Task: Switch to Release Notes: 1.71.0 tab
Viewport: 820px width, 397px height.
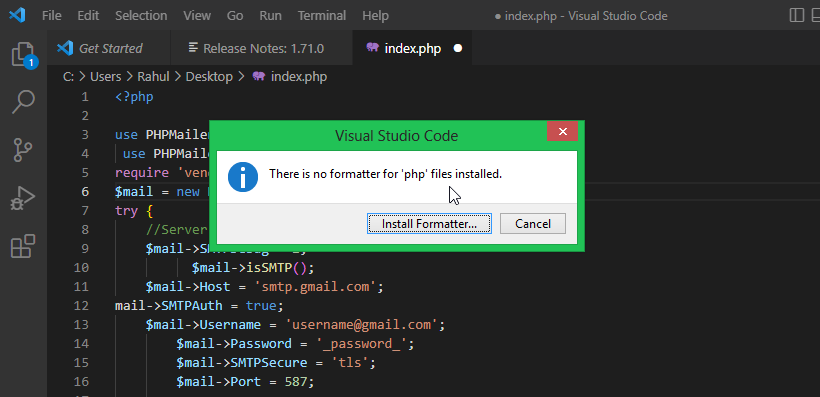Action: [x=261, y=49]
